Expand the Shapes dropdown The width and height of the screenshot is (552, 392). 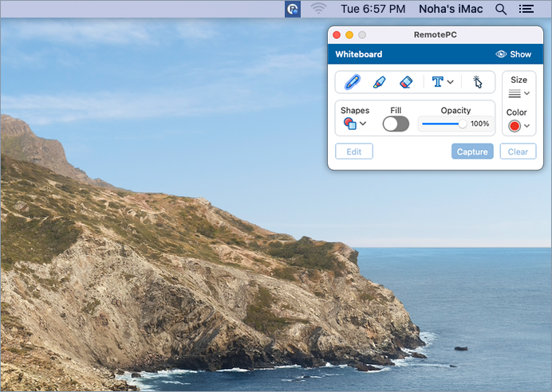tap(355, 123)
